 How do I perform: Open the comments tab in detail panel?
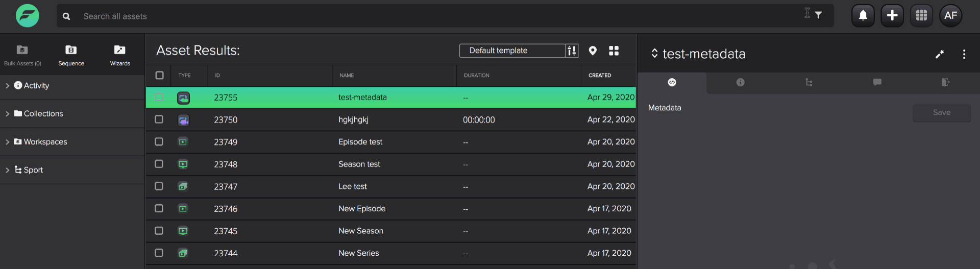tap(877, 82)
